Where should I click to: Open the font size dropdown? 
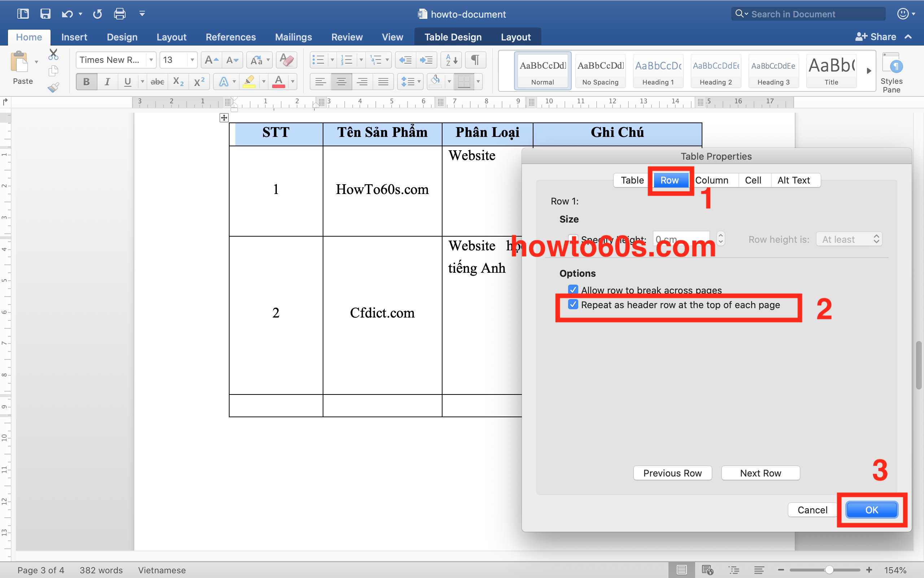point(192,60)
